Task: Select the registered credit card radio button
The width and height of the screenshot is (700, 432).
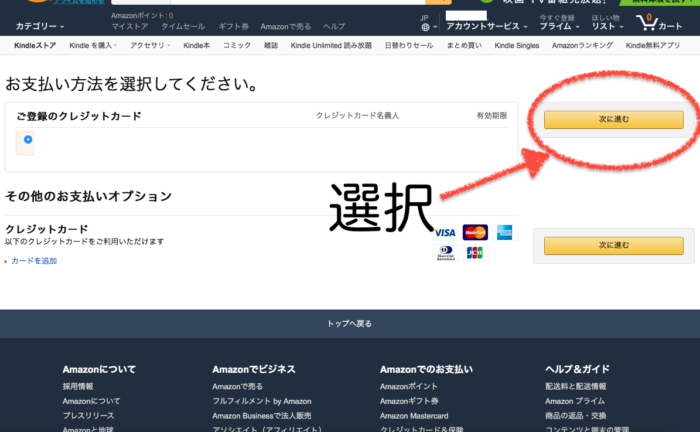Action: point(28,140)
